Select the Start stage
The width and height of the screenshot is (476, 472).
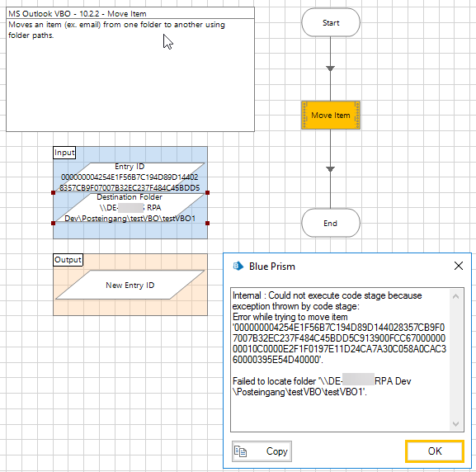[331, 23]
